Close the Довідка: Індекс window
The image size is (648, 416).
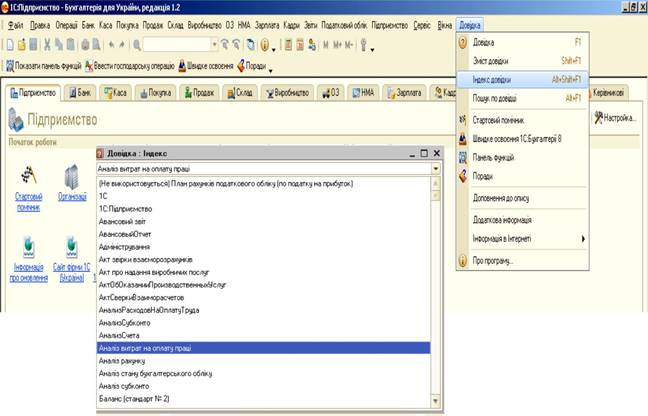(x=436, y=153)
